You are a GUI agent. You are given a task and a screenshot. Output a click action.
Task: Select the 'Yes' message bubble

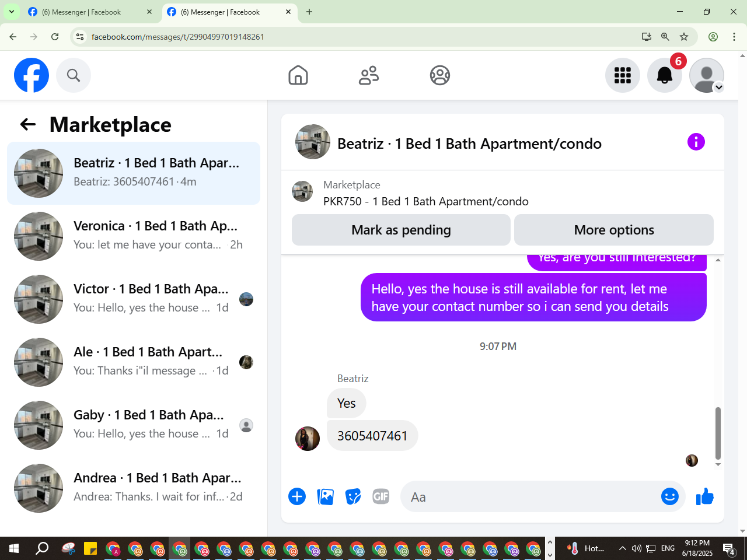pyautogui.click(x=346, y=403)
